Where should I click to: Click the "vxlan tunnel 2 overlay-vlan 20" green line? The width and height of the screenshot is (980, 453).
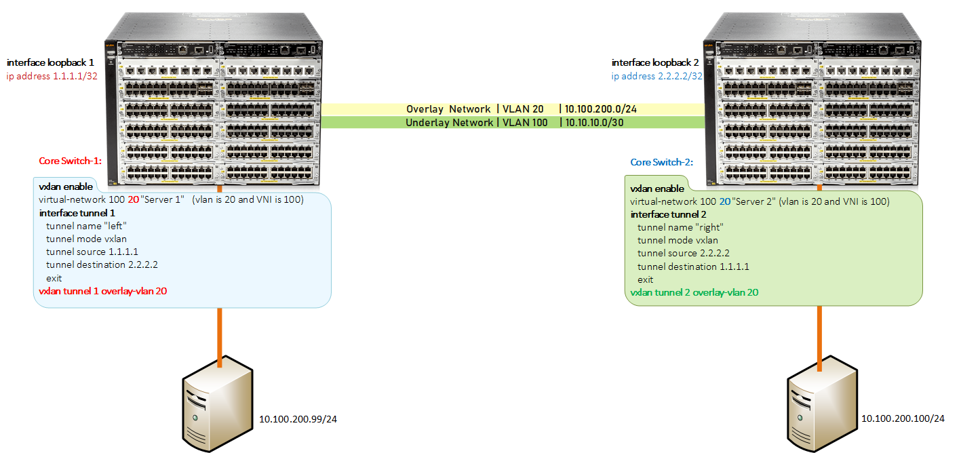(694, 292)
